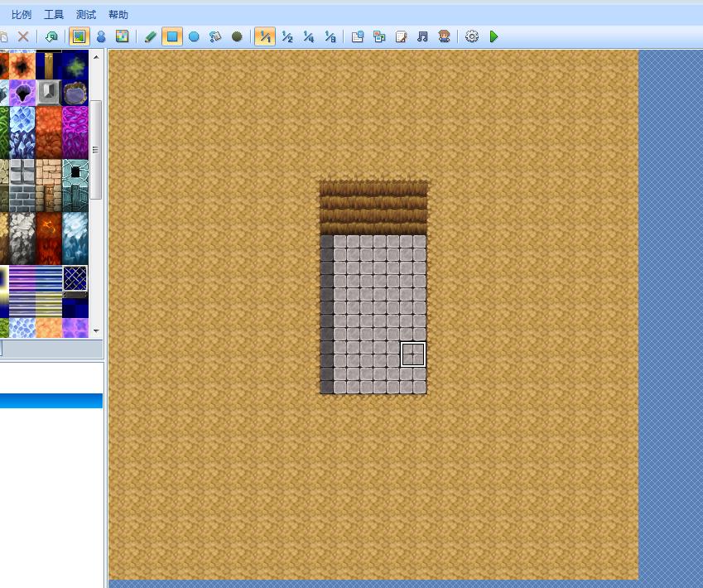
Task: Open the options gear icon
Action: coord(472,36)
